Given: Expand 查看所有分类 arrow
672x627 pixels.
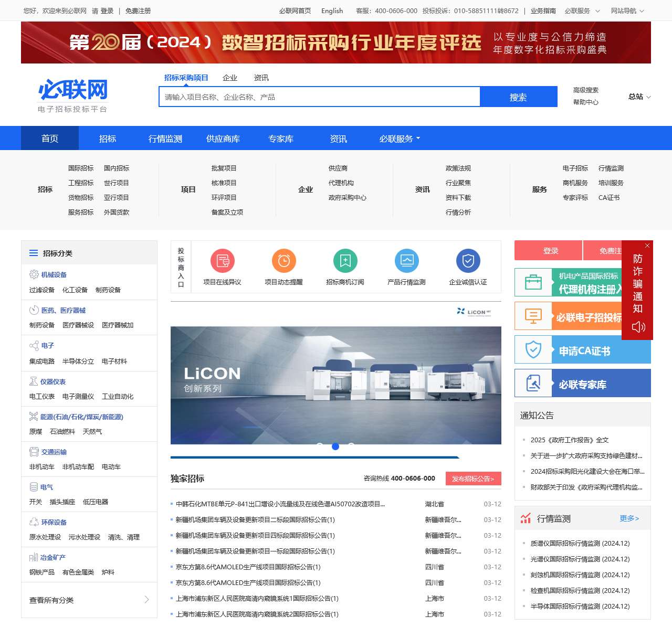Looking at the screenshot, I should click(146, 599).
